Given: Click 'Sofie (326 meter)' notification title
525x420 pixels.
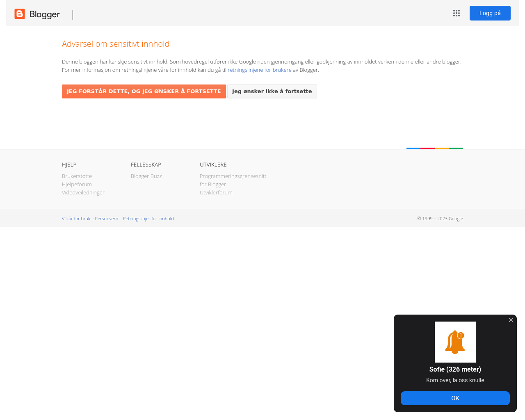Looking at the screenshot, I should click(455, 369).
